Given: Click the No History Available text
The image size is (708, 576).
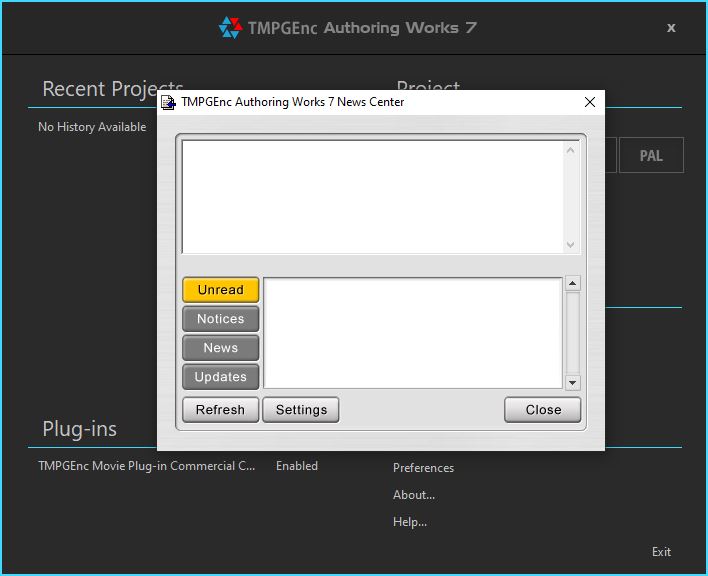Looking at the screenshot, I should tap(92, 127).
